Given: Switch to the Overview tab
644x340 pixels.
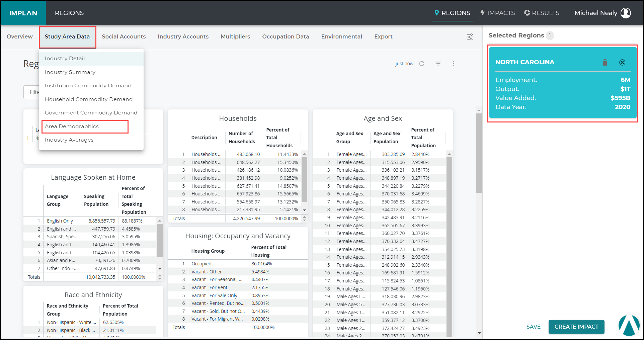Looking at the screenshot, I should (x=20, y=36).
